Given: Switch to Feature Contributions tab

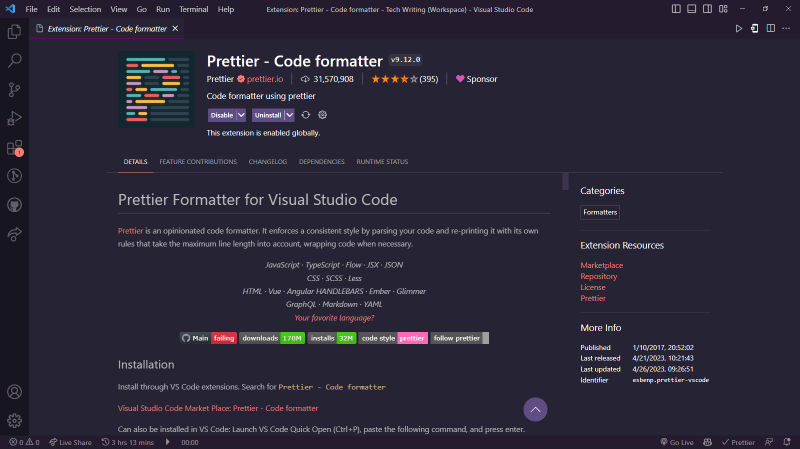Looking at the screenshot, I should 198,162.
